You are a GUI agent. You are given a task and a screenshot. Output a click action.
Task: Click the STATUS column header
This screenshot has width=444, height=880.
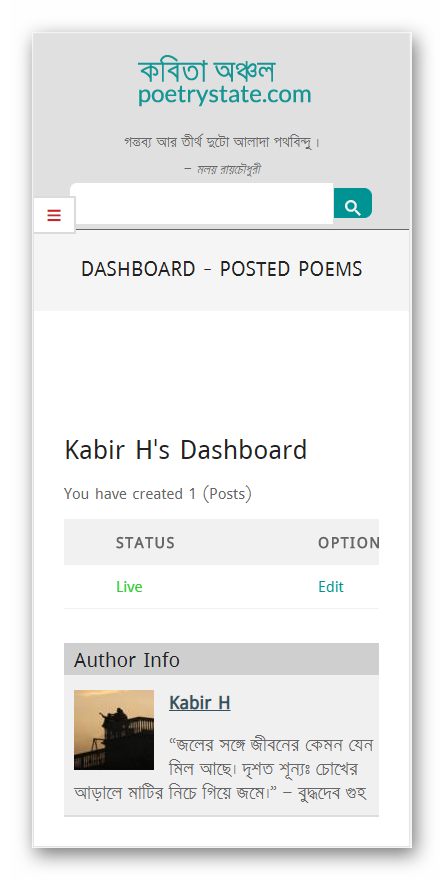click(145, 543)
